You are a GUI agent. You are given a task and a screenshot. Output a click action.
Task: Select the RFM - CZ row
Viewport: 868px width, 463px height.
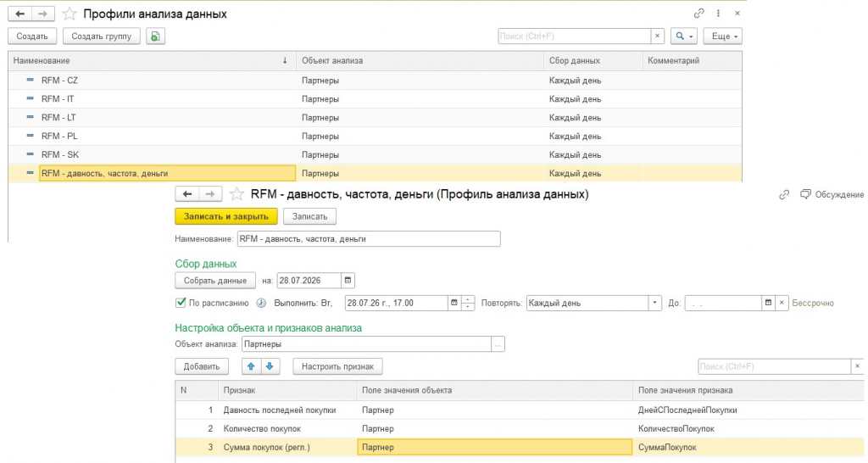(x=375, y=81)
